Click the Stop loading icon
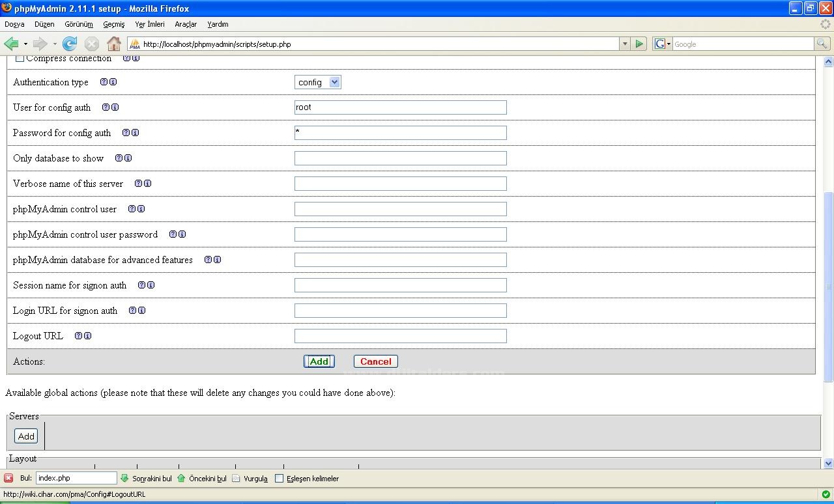The height and width of the screenshot is (504, 834). point(91,44)
